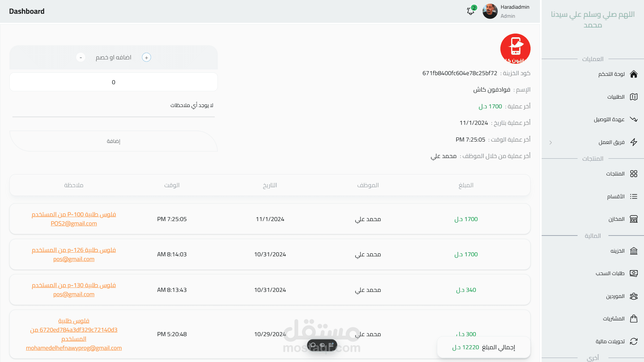Click the amount input field showing 0
The image size is (644, 362).
[x=113, y=82]
